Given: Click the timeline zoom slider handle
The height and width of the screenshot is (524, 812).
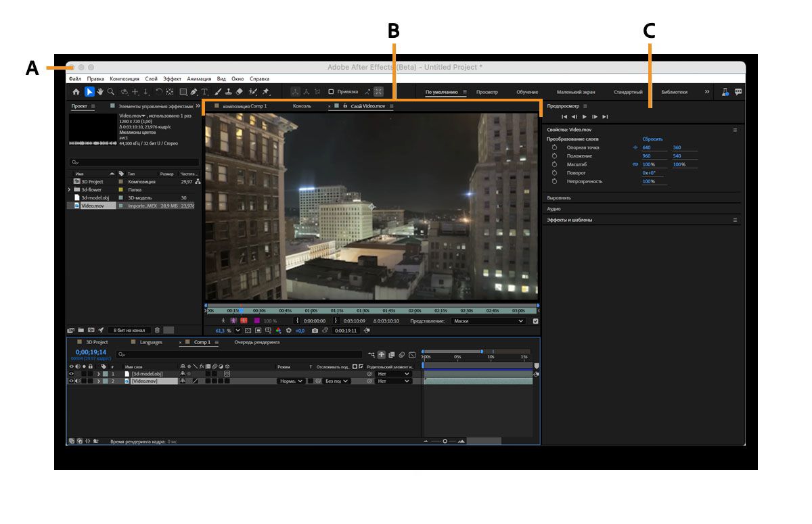Looking at the screenshot, I should coord(445,441).
